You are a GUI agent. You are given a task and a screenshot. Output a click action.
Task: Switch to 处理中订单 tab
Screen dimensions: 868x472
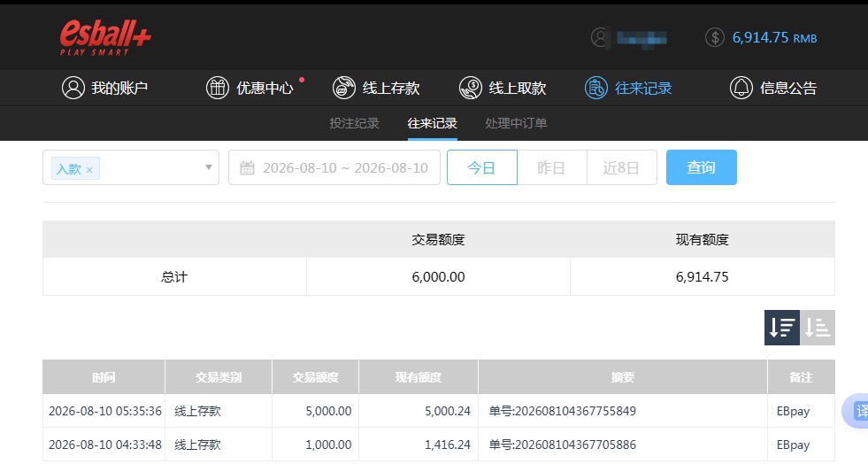[516, 123]
